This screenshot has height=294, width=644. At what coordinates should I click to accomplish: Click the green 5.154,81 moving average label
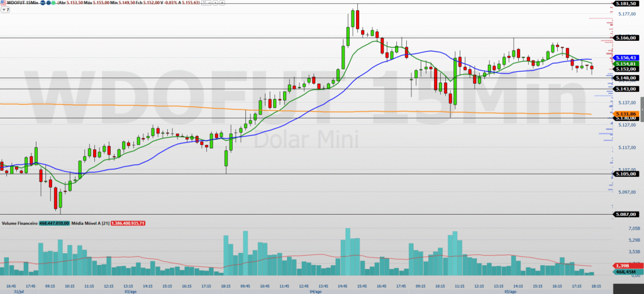click(x=626, y=64)
